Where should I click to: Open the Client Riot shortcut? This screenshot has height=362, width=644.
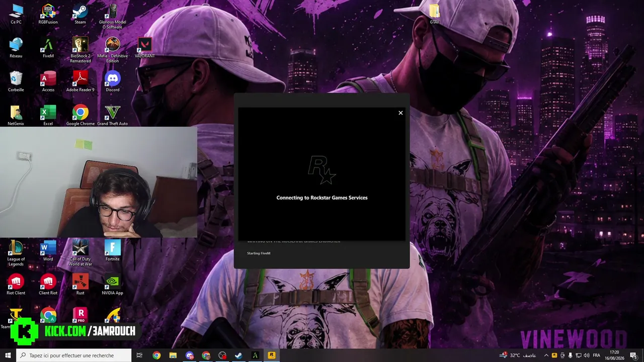pyautogui.click(x=48, y=285)
